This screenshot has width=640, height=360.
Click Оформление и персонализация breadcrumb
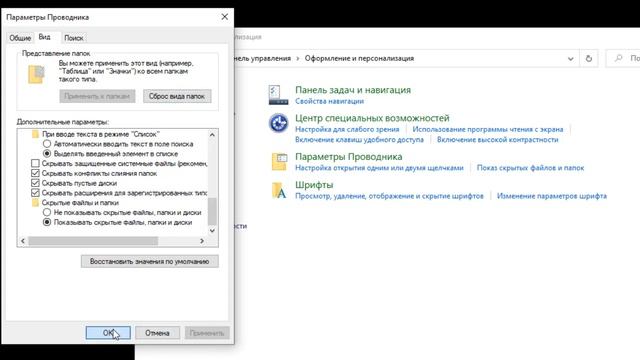pos(359,58)
